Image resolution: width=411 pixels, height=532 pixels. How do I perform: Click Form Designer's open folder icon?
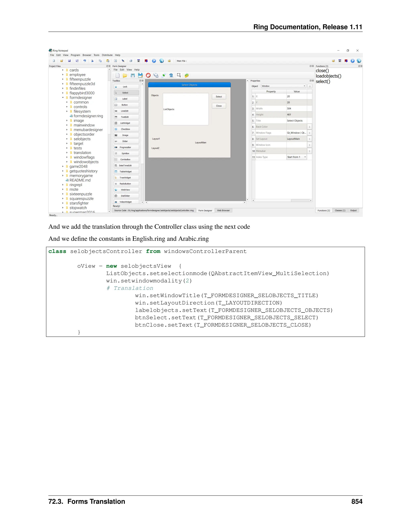(x=125, y=75)
